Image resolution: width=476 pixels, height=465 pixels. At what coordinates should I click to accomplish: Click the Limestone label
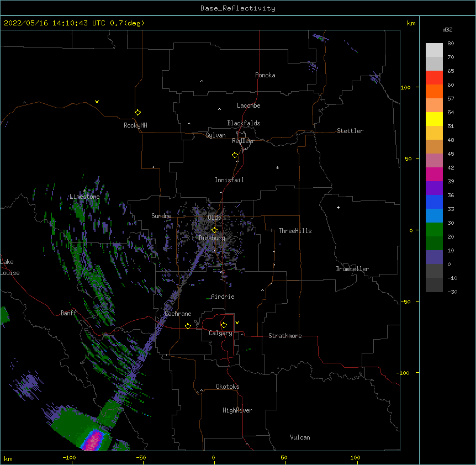tap(84, 197)
